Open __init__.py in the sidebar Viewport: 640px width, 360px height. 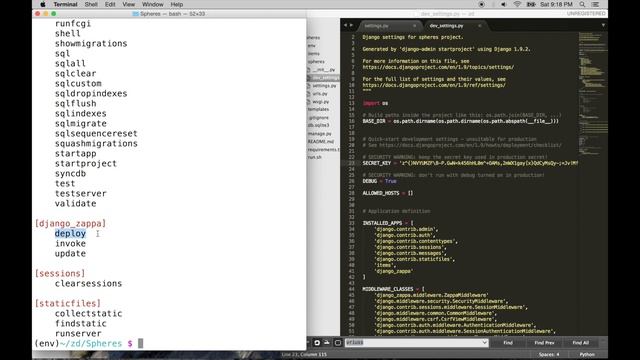click(x=324, y=70)
